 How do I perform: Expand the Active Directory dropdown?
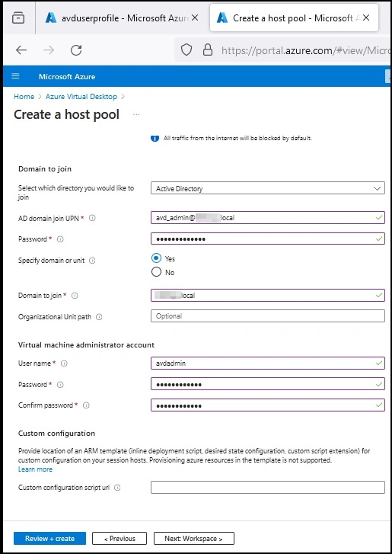click(268, 188)
